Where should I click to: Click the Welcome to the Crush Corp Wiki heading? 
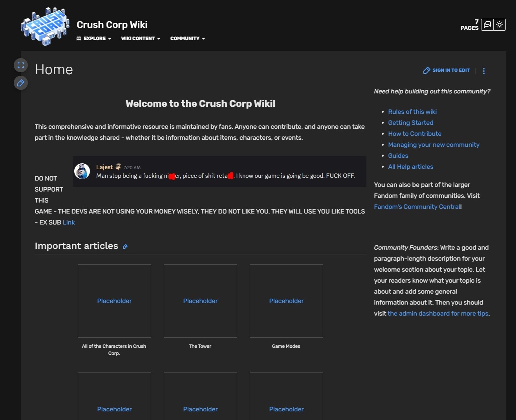(200, 104)
